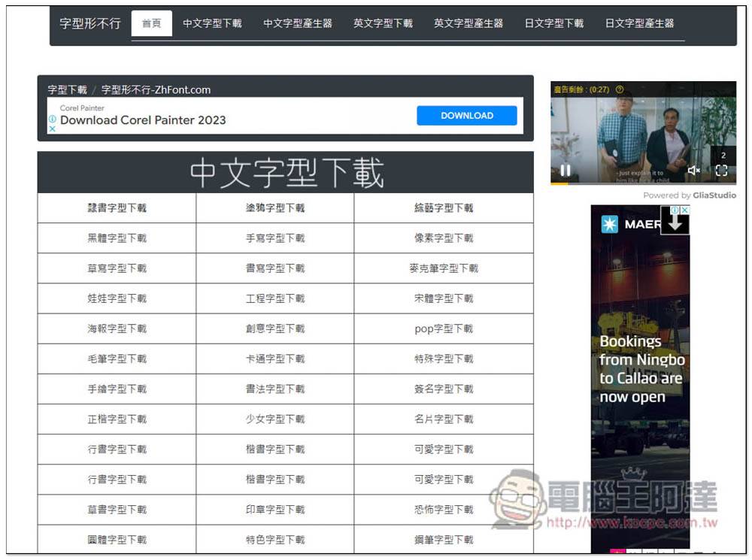
Task: Switch to the 首頁 tab
Action: tap(151, 23)
